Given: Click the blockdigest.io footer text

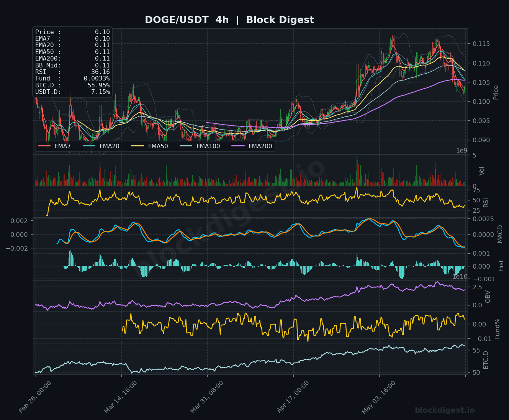Looking at the screenshot, I should tap(445, 410).
